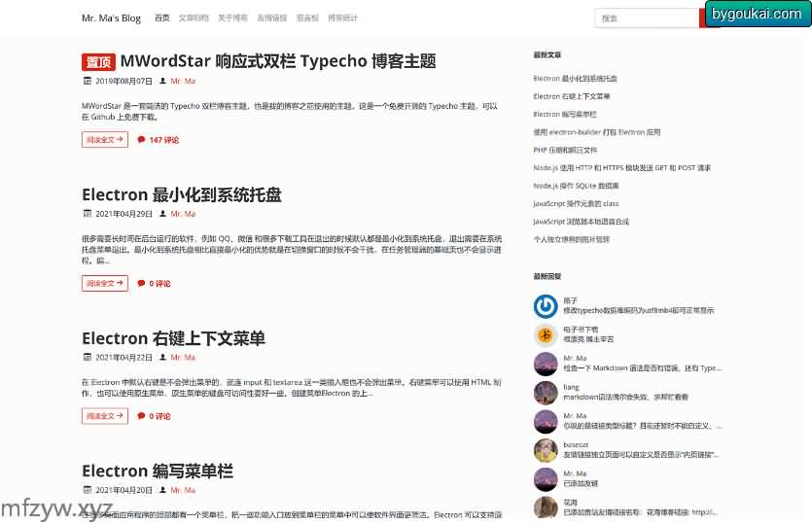The height and width of the screenshot is (524, 812).
Task: Click the orange avatar in recent replies
Action: 546,335
